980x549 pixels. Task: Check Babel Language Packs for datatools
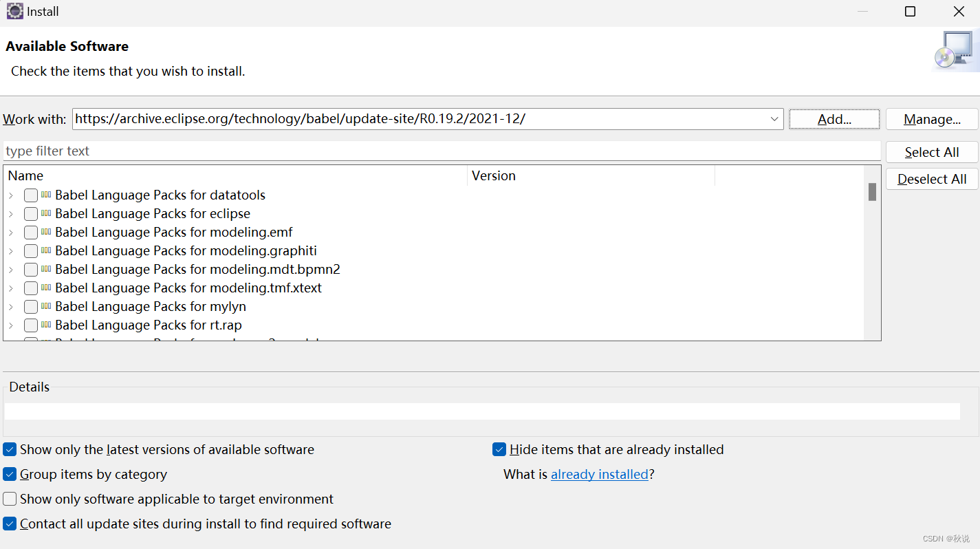[31, 195]
